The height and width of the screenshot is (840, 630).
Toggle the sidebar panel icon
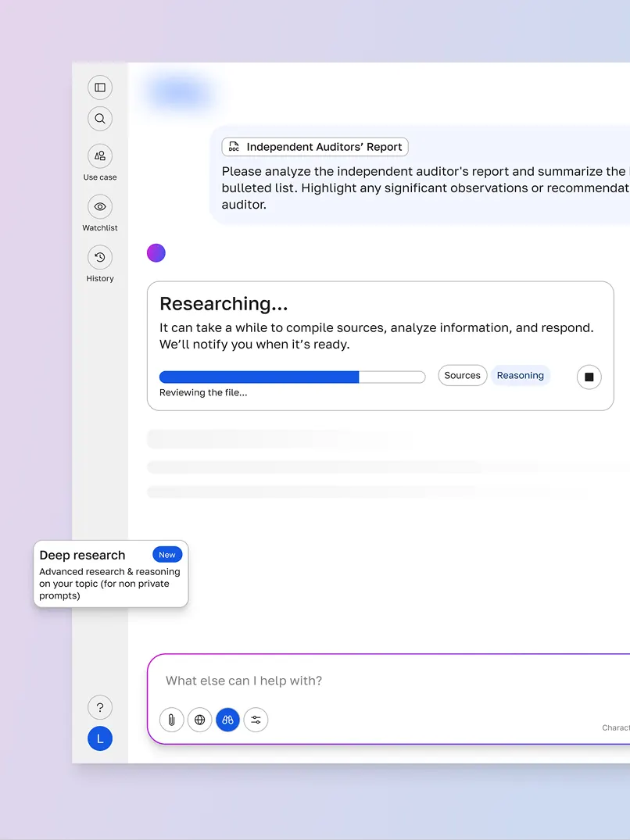(x=100, y=87)
